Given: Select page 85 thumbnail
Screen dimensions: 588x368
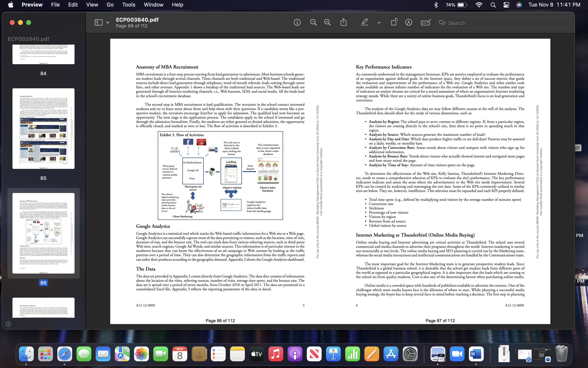Looking at the screenshot, I should tap(43, 129).
